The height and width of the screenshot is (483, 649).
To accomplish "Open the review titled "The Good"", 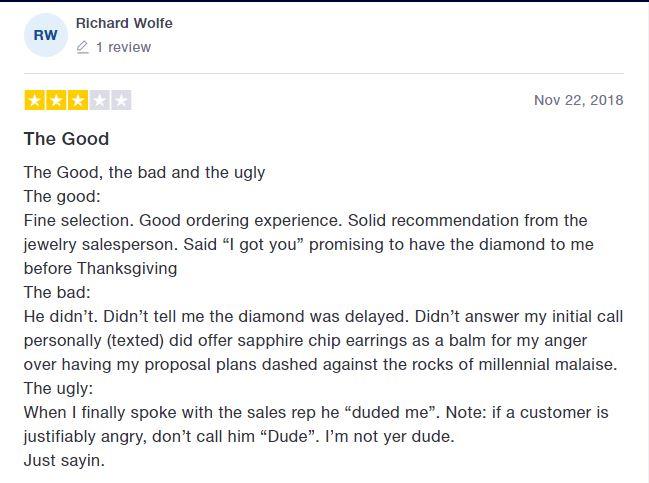I will click(x=67, y=139).
